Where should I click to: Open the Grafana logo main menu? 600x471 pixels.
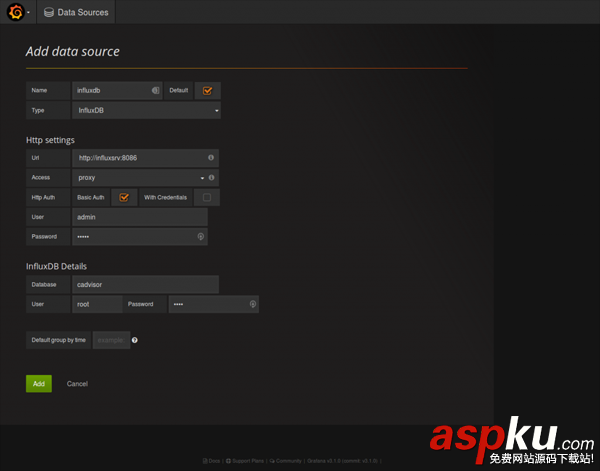(16, 12)
